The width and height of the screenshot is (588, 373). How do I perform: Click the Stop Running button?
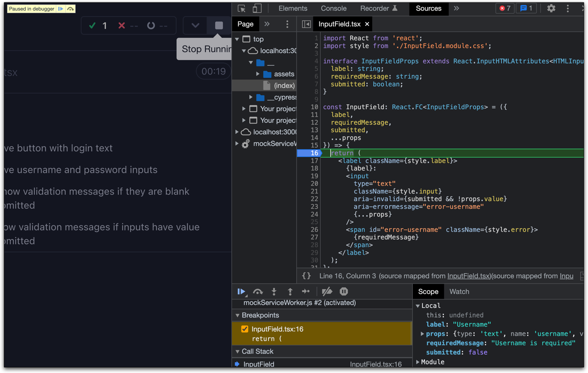click(x=218, y=26)
